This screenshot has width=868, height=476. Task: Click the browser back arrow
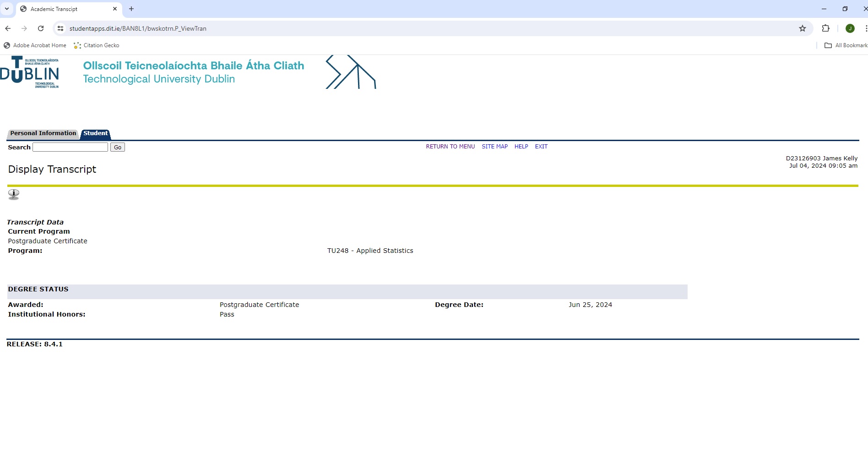pos(8,28)
